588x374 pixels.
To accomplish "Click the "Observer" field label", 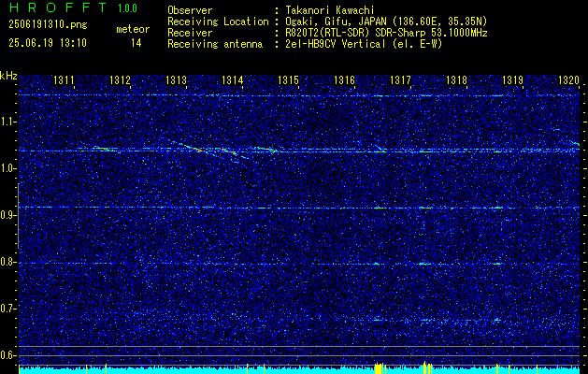I will point(190,10).
